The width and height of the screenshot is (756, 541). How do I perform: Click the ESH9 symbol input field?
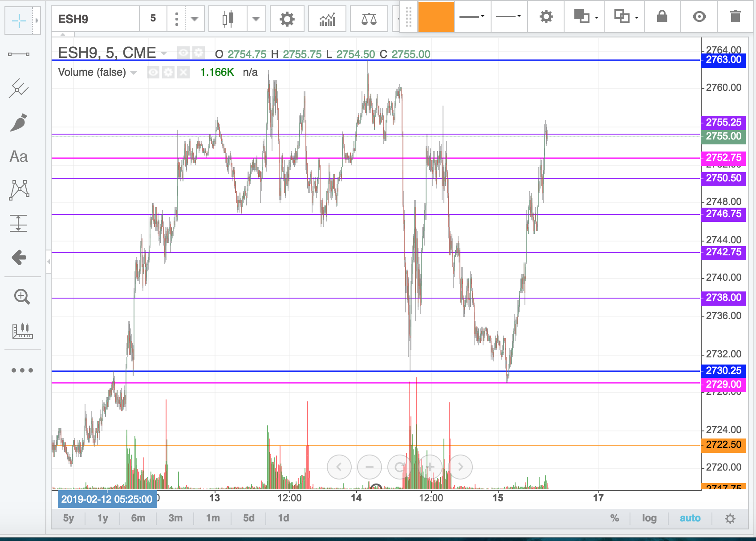coord(95,19)
